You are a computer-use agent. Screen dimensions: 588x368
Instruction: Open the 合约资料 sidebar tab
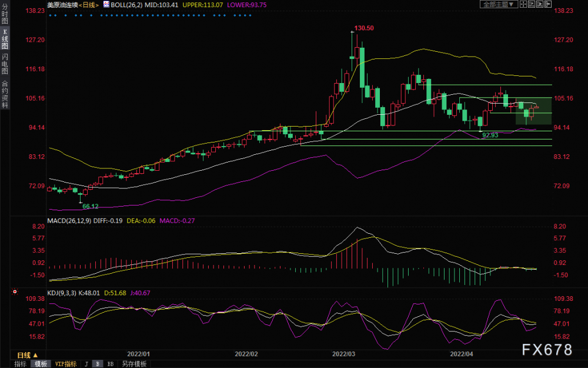click(5, 94)
